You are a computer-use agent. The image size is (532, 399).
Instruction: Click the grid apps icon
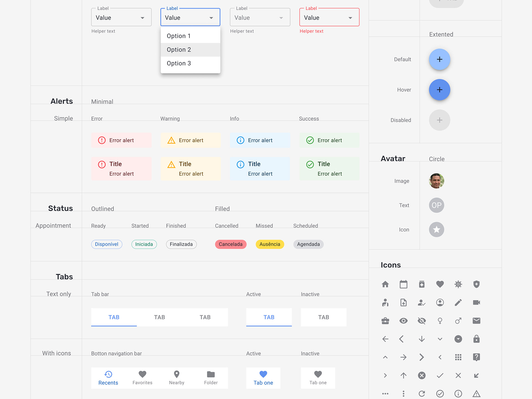tap(458, 357)
